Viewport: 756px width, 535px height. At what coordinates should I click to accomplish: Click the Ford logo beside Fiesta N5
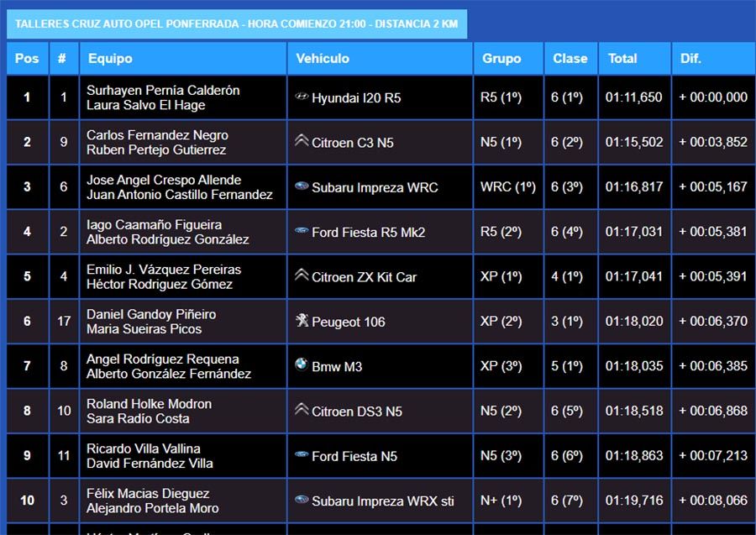(302, 455)
